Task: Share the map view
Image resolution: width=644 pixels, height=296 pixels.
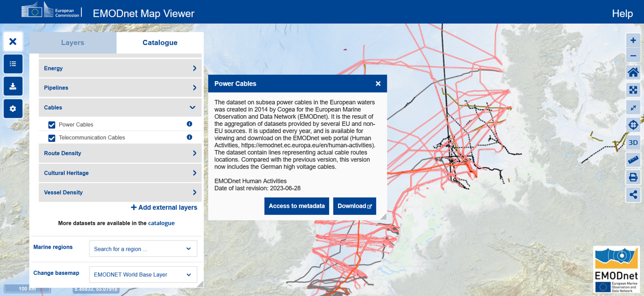Action: [x=633, y=194]
